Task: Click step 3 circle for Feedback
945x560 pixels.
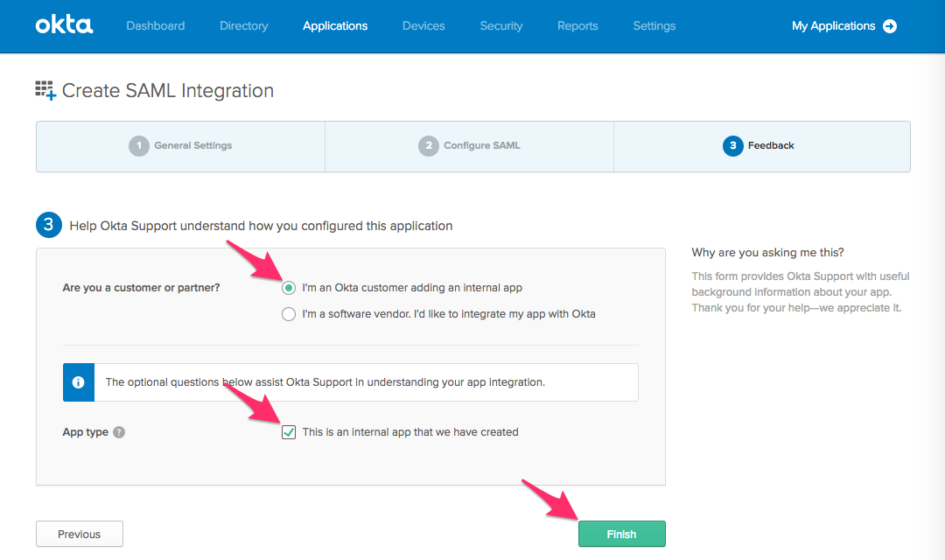Action: [x=733, y=145]
